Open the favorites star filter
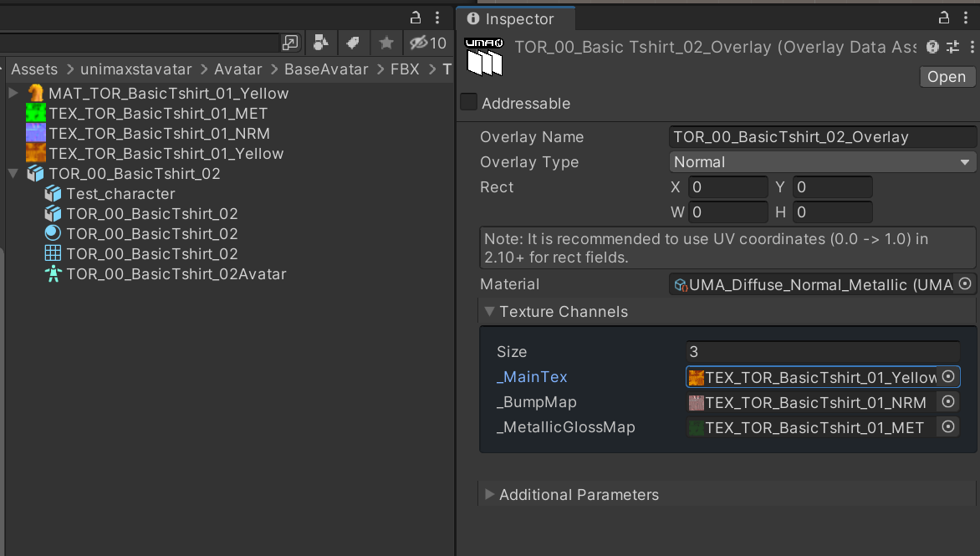 tap(386, 43)
